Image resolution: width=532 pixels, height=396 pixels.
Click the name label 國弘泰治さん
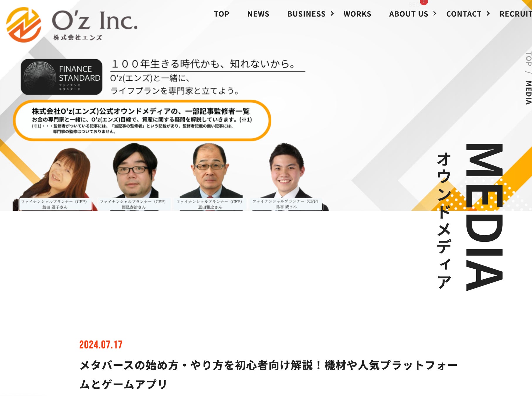(x=134, y=207)
